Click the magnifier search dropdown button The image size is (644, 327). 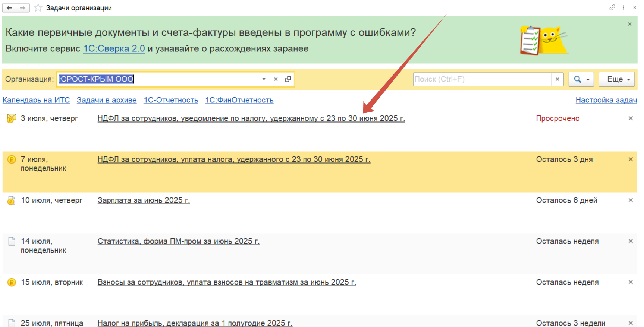click(581, 79)
